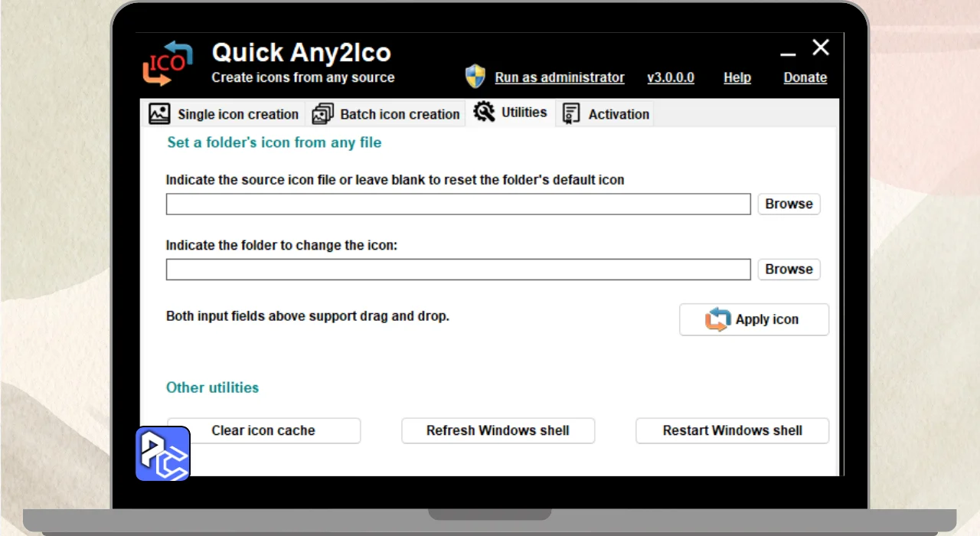Click the 'Indicate the folder to change the icon:' label
980x536 pixels.
[x=282, y=246]
